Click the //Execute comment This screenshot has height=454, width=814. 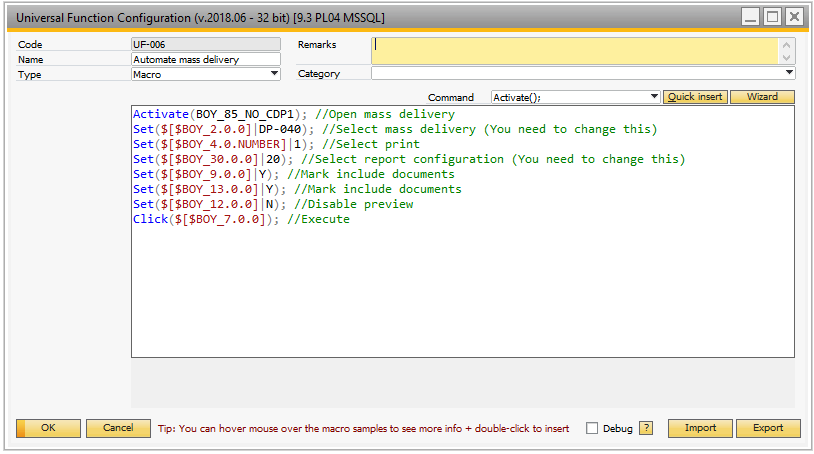point(318,219)
